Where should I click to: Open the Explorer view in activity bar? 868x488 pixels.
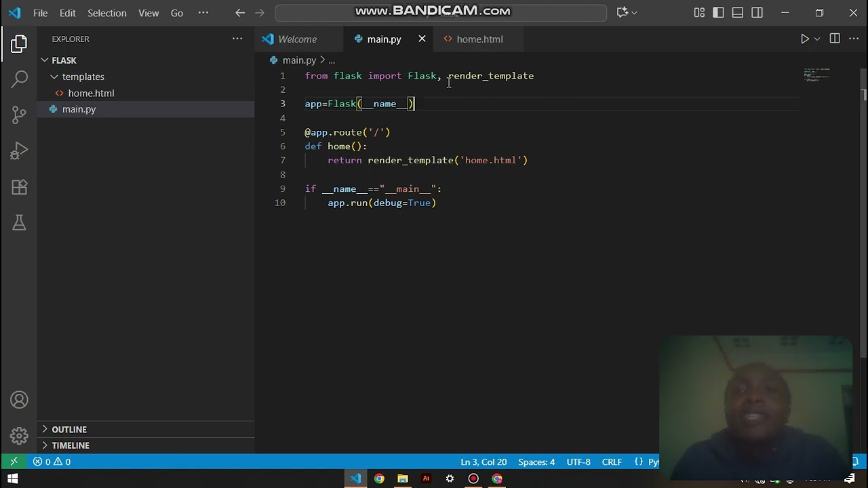click(x=19, y=44)
